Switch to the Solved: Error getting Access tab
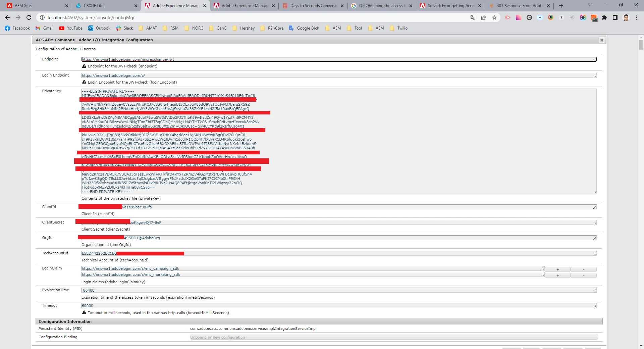 tap(451, 6)
